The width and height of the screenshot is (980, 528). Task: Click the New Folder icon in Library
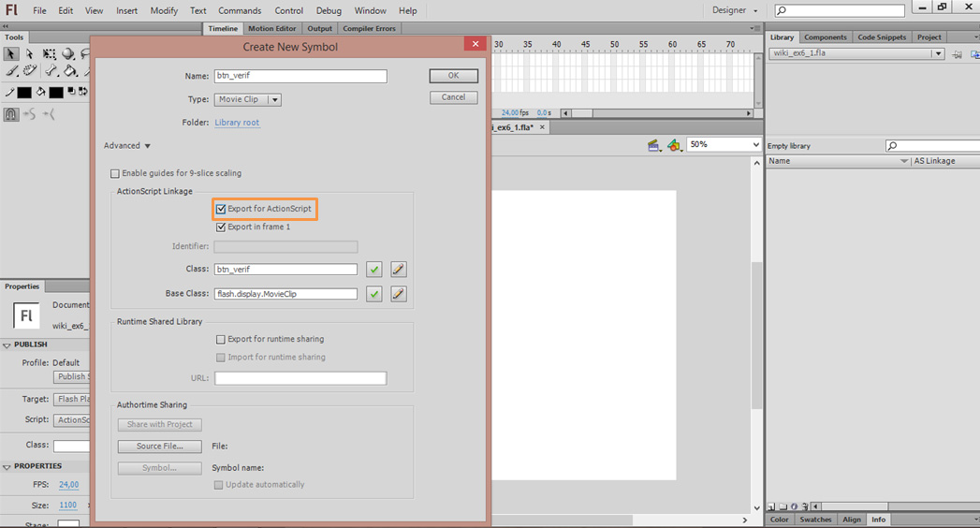tap(783, 506)
